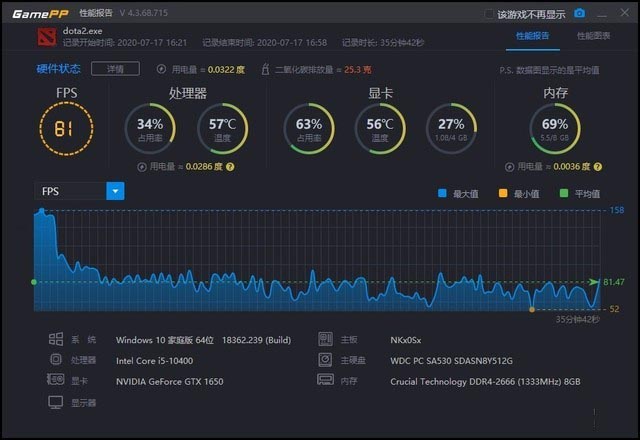Click the Intel Core i5-10400 text
This screenshot has width=640, height=440.
pyautogui.click(x=154, y=361)
